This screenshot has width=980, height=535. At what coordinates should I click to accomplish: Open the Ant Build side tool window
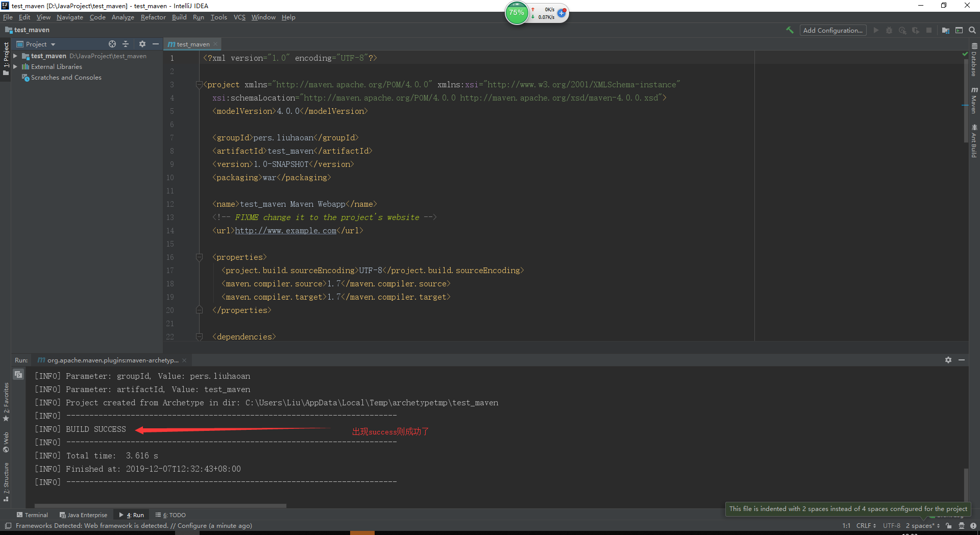click(x=974, y=141)
